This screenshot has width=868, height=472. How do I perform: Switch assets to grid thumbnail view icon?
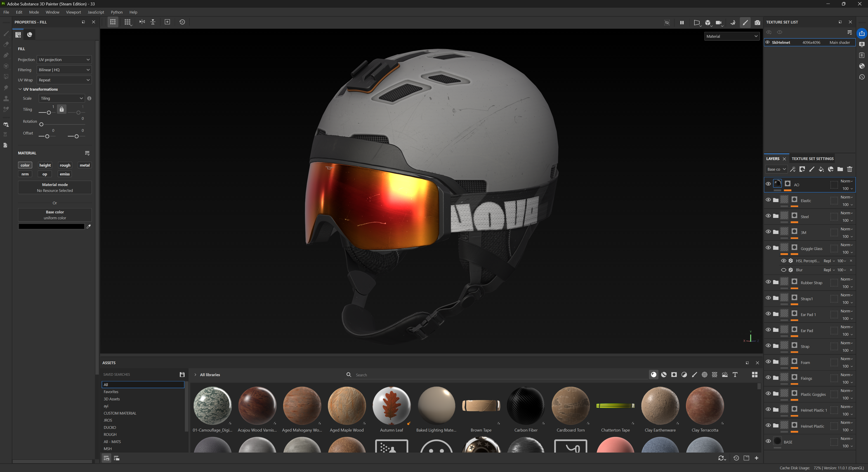(x=755, y=375)
